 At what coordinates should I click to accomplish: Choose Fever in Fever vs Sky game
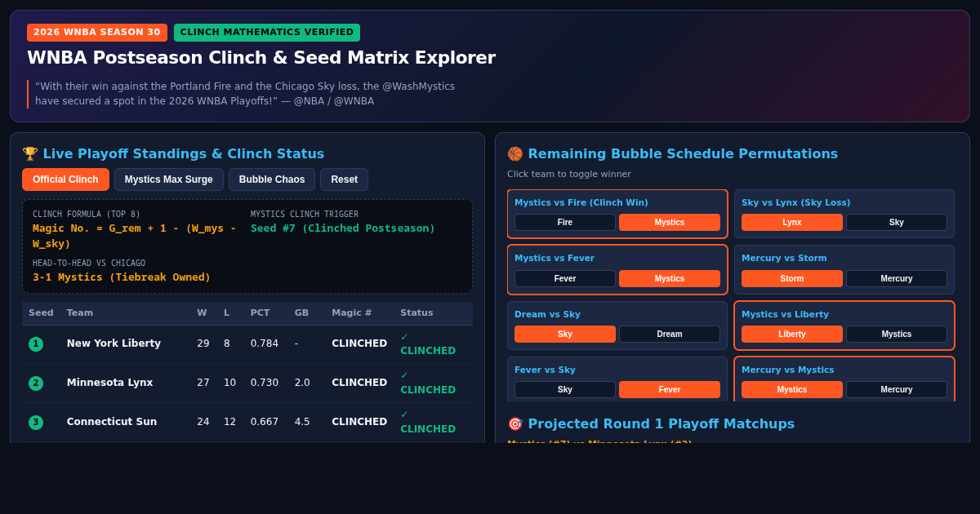coord(670,389)
